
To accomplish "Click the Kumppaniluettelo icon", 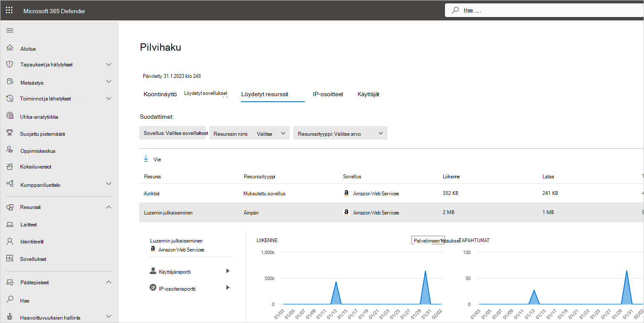I will tap(10, 184).
